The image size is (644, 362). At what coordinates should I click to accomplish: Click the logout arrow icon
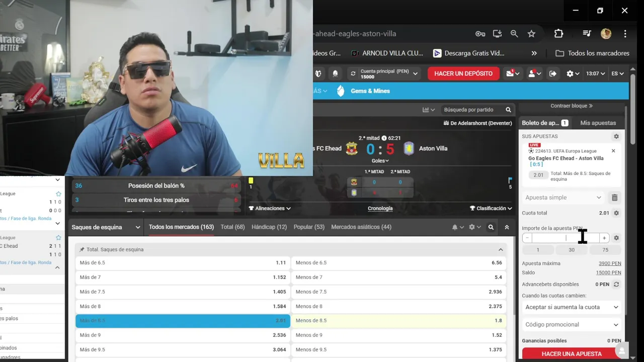[553, 73]
